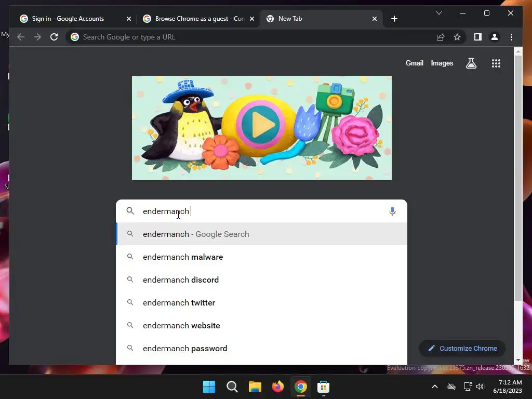Open the network tray icon
Screen dimensions: 532x399
[x=468, y=387]
